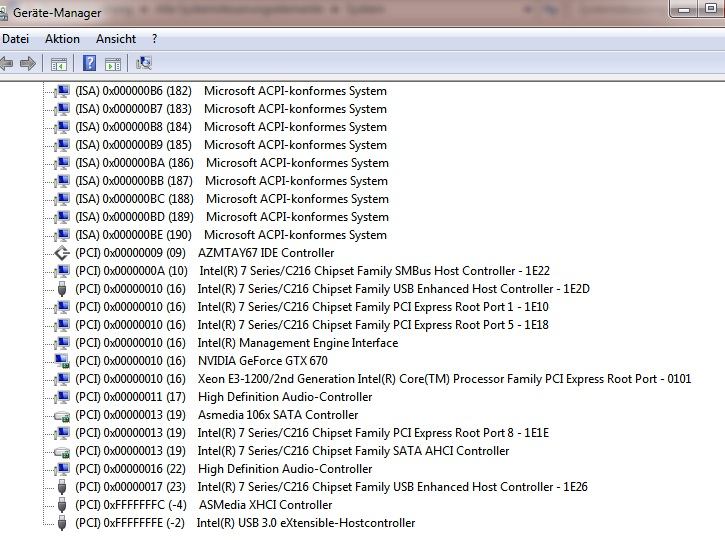Click the Forward arrow toolbar icon
The image size is (725, 540).
click(28, 63)
